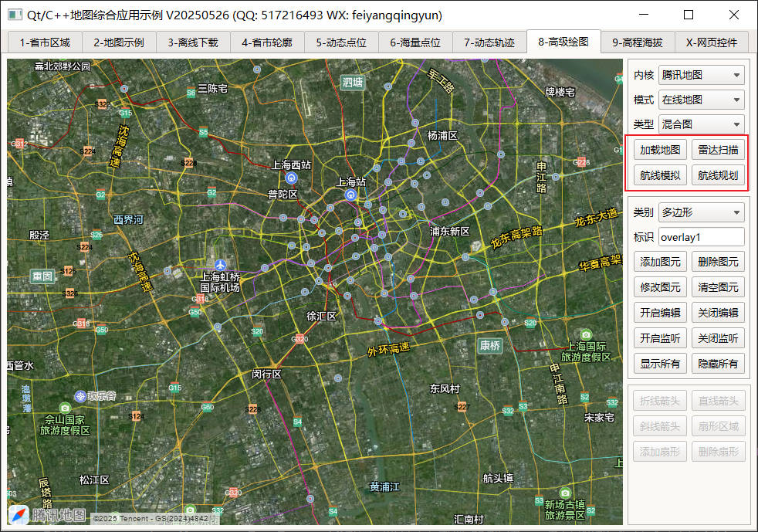Screen dimensions: 758x532
Task: Open the 内核 map engine dropdown
Action: 701,75
